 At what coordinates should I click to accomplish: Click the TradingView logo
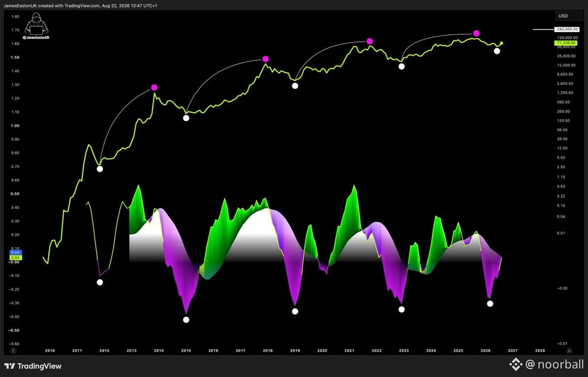33,366
